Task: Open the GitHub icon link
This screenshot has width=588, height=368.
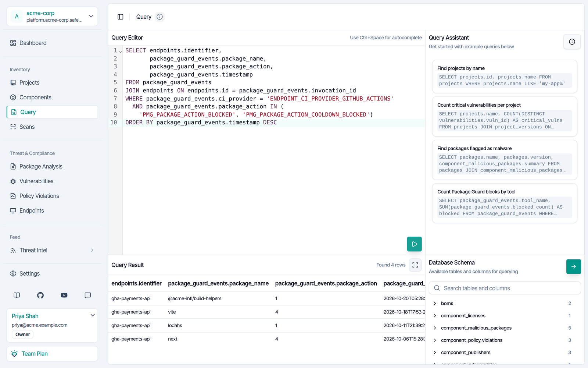Action: click(40, 295)
